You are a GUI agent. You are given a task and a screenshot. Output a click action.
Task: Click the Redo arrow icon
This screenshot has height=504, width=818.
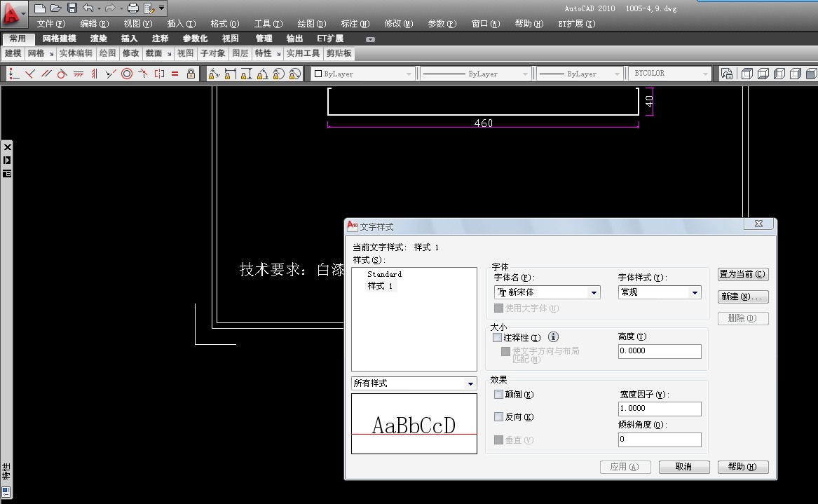point(109,8)
